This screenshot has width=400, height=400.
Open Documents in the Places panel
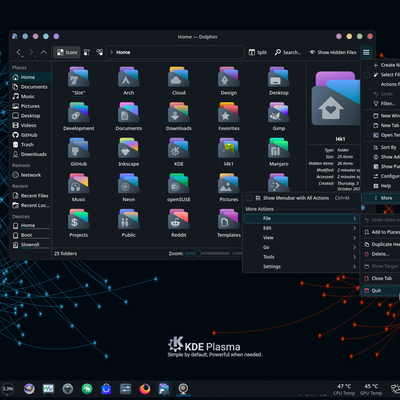tap(30, 87)
